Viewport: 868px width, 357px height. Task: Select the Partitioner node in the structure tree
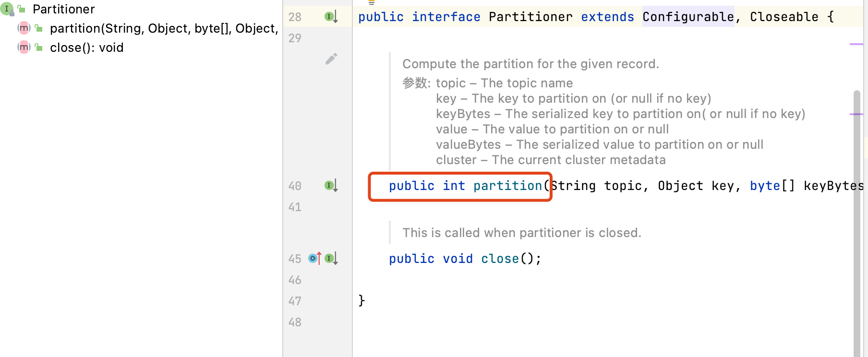tap(63, 9)
